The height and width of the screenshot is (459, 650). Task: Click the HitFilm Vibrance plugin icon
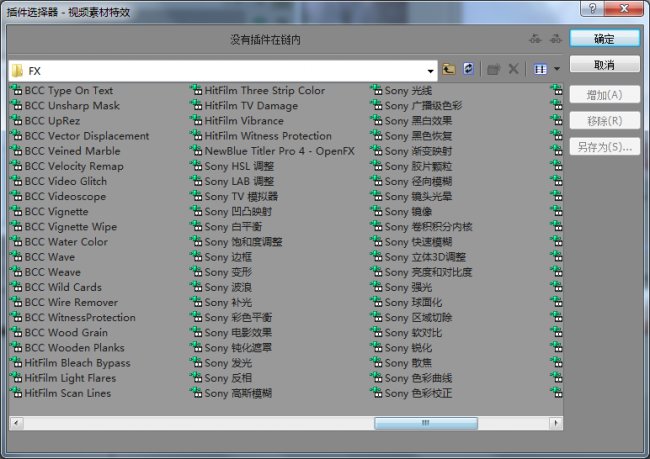196,121
